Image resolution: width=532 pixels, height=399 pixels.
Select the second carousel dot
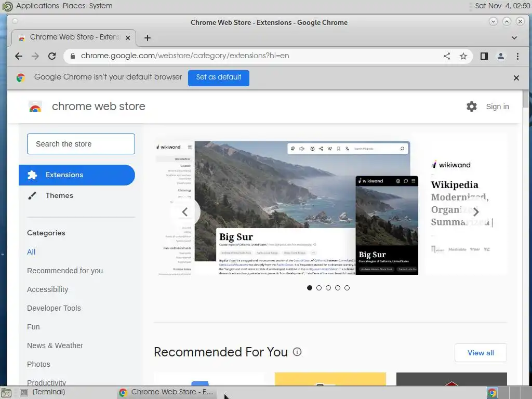click(319, 288)
